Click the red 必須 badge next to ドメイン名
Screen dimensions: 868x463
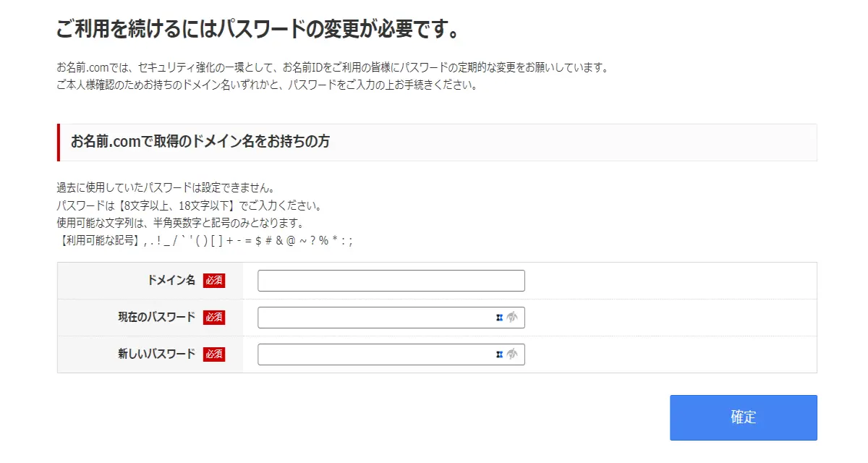tap(214, 280)
